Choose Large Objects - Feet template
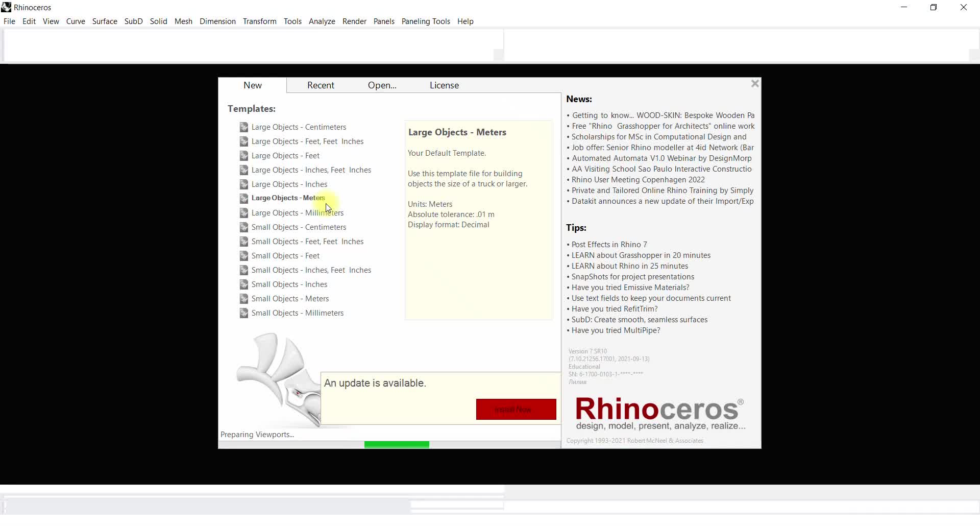Screen dimensions: 980x526 pyautogui.click(x=285, y=156)
